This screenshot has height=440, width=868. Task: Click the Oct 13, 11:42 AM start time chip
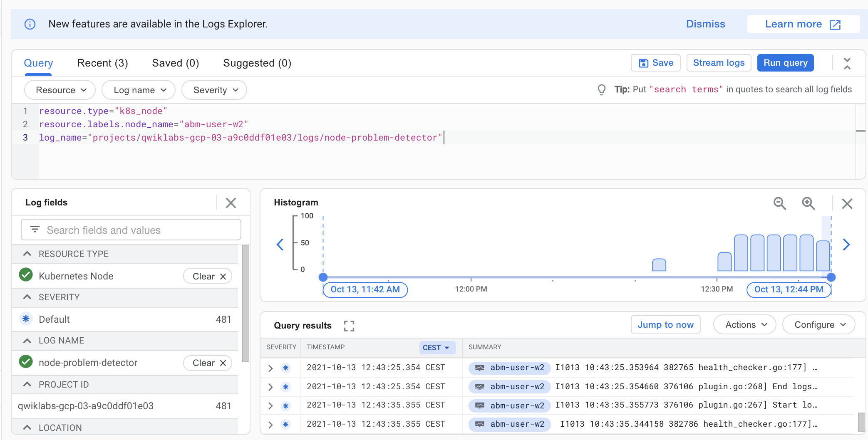point(365,289)
